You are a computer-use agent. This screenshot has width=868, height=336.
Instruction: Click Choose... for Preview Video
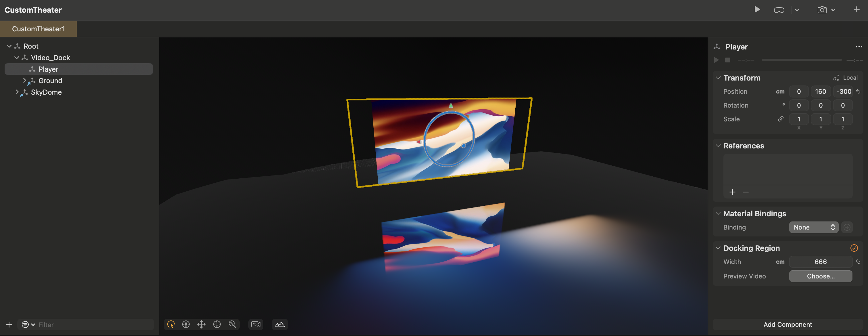tap(821, 276)
